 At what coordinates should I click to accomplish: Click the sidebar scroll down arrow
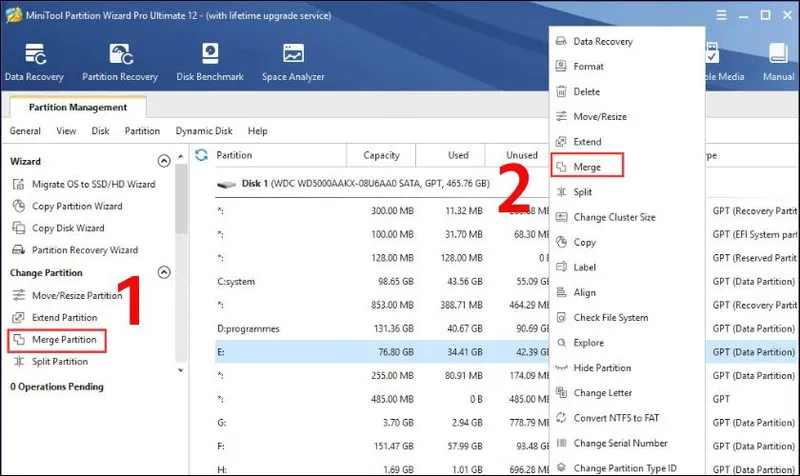pyautogui.click(x=181, y=370)
